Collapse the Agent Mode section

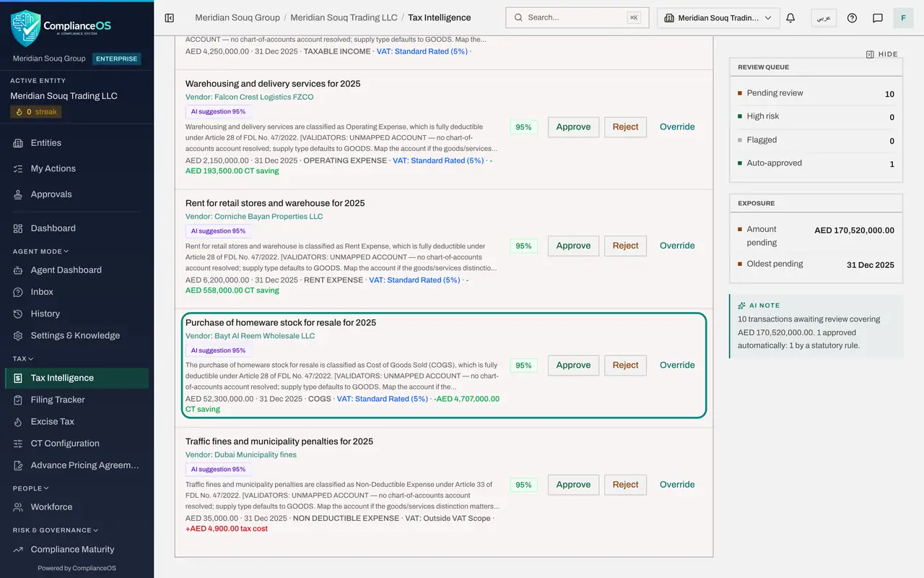click(41, 251)
